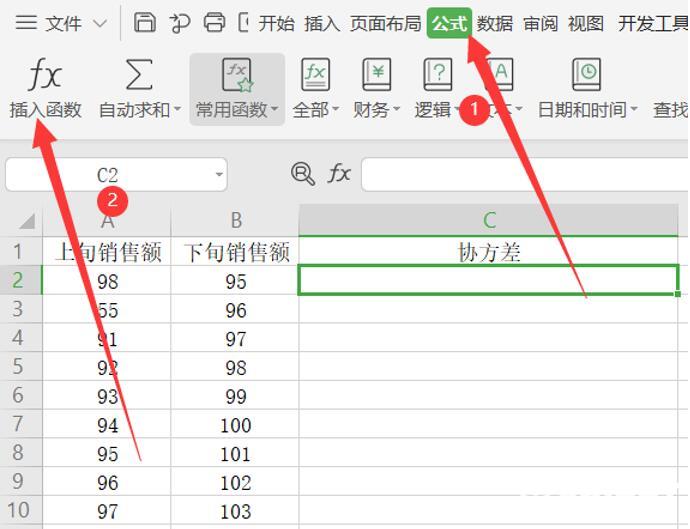Open the Name Box dropdown arrow
The image size is (690, 529).
[219, 175]
